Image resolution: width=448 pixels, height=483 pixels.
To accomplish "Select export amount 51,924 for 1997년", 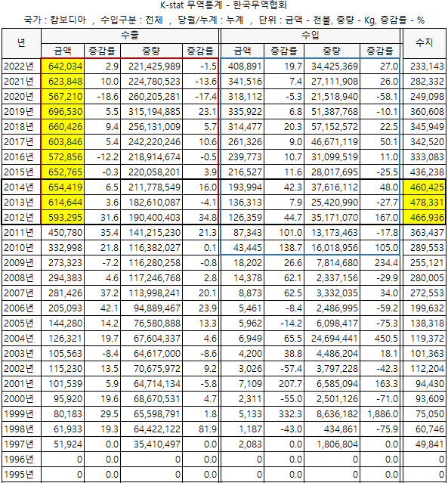I will (x=63, y=444).
